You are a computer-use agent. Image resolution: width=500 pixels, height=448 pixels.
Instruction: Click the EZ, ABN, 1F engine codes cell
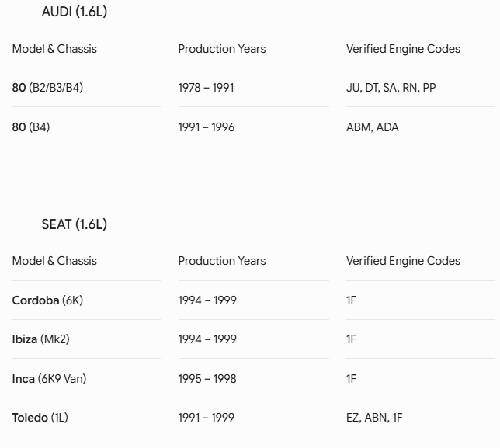374,418
